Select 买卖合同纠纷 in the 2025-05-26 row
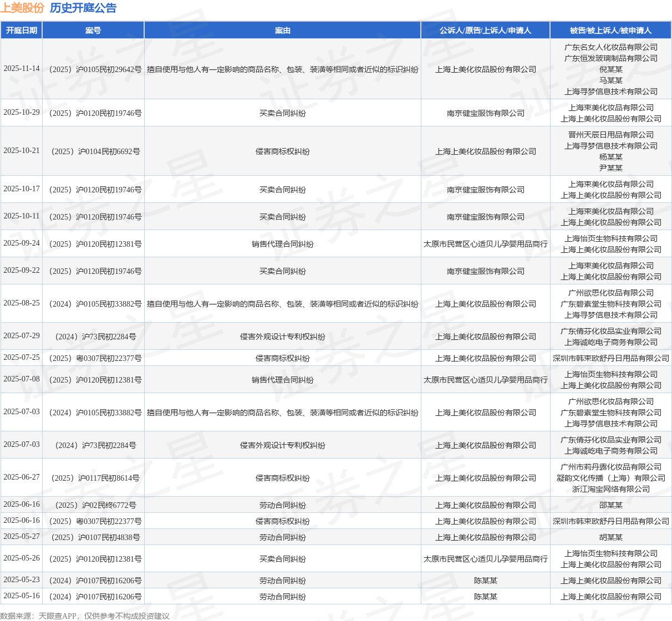The height and width of the screenshot is (621, 672). [283, 559]
